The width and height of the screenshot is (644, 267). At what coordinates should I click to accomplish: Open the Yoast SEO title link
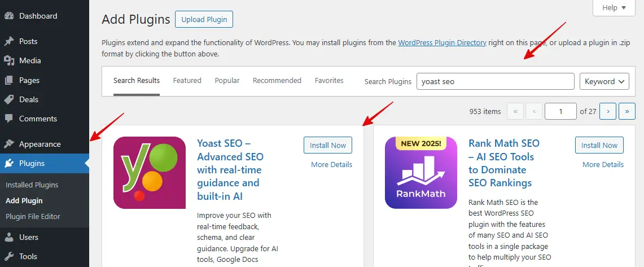point(230,170)
